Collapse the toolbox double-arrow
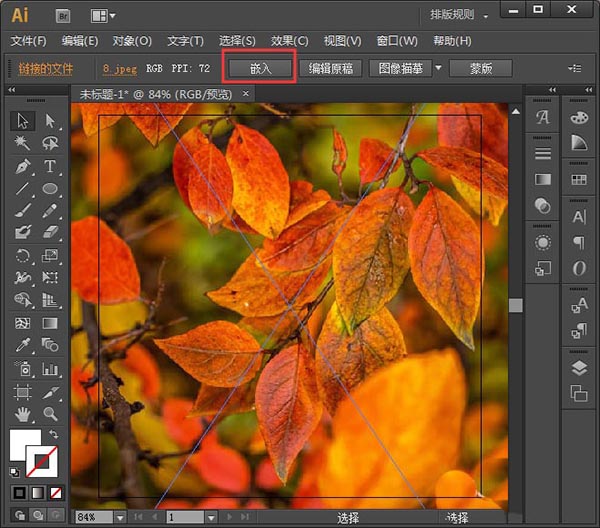Screen dimensions: 600x528 coord(12,90)
